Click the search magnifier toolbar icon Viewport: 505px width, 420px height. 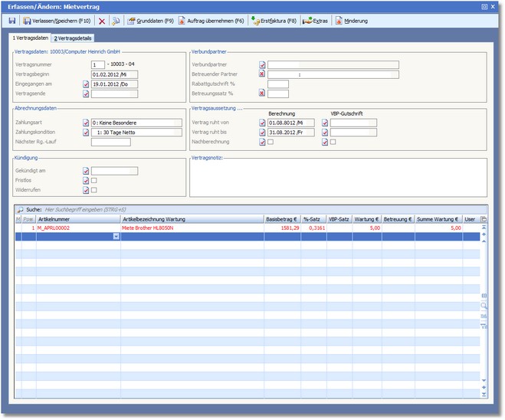click(x=116, y=21)
